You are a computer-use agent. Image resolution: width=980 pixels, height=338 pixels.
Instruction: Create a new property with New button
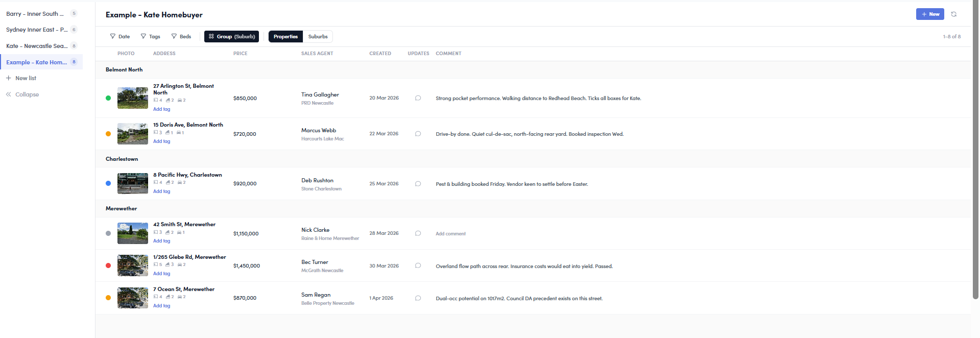tap(930, 14)
